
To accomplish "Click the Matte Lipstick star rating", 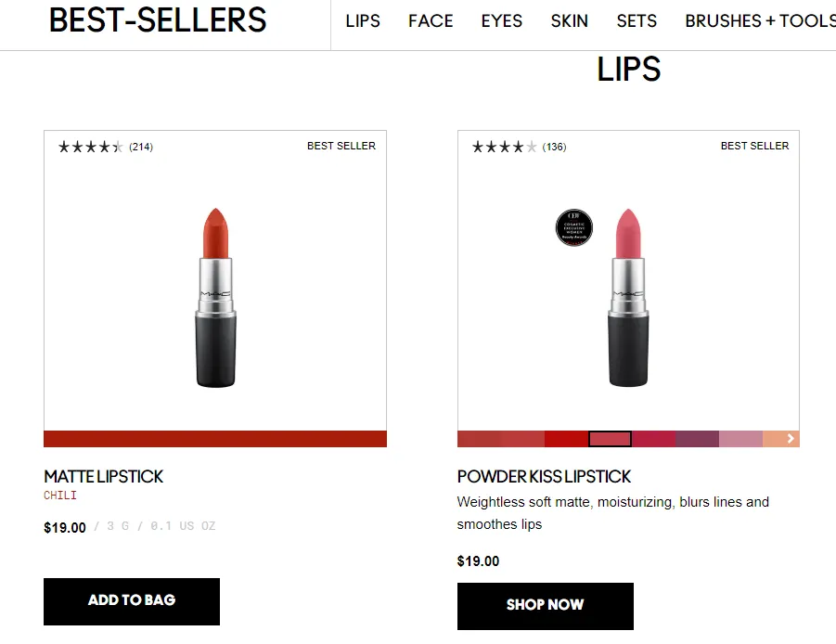I will (90, 147).
